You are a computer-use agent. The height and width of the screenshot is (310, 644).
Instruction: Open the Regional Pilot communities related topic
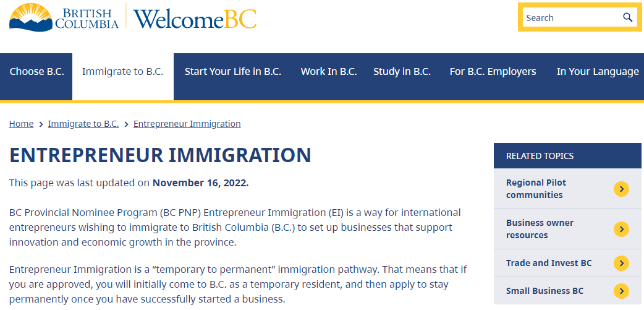567,189
